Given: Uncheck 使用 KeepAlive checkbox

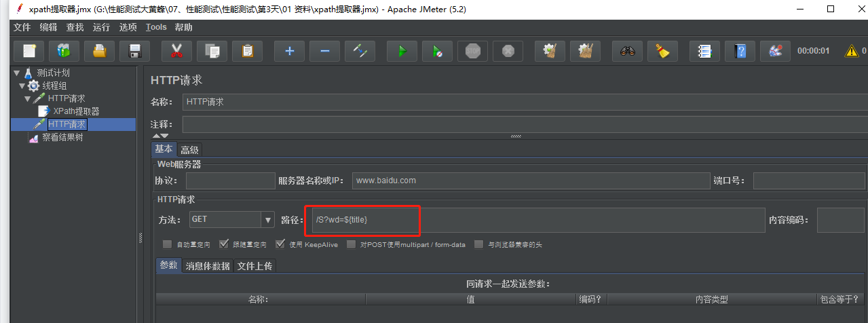Looking at the screenshot, I should (x=280, y=244).
